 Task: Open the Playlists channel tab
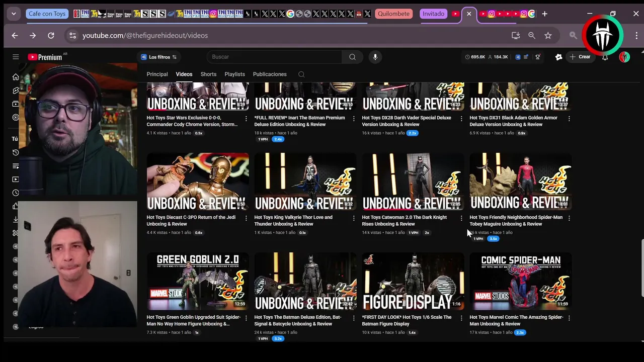pyautogui.click(x=234, y=74)
